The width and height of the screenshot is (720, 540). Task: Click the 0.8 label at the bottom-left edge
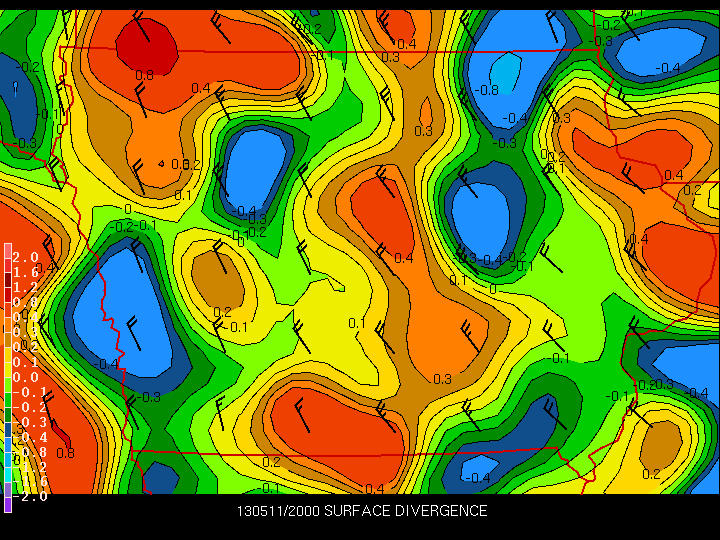tap(65, 452)
